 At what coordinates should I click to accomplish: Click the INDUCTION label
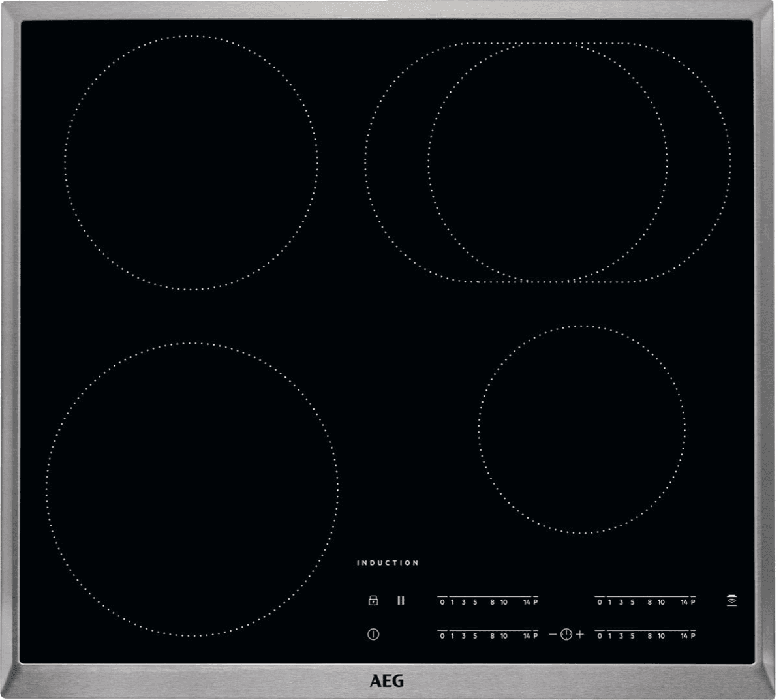click(388, 562)
